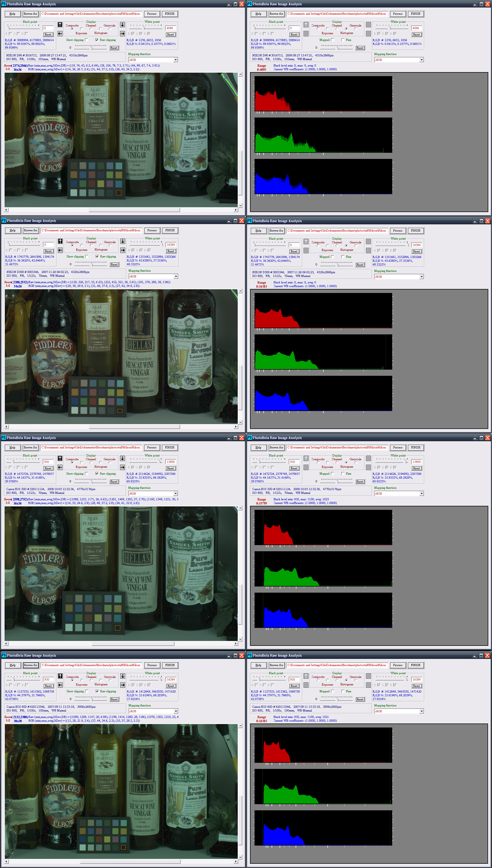The width and height of the screenshot is (492, 868).
Task: Enable Show clipping in Nikon D90 image window
Action: click(86, 40)
